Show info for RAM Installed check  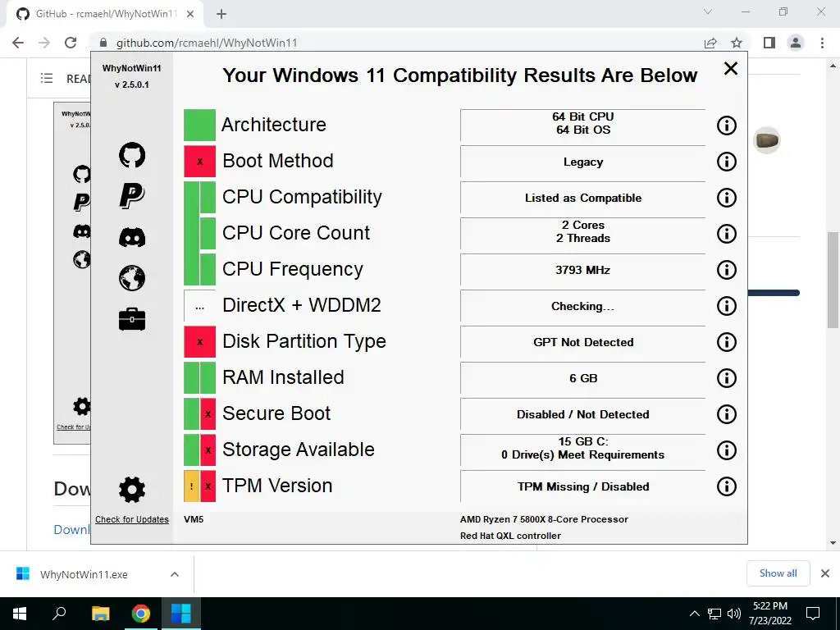pyautogui.click(x=727, y=377)
